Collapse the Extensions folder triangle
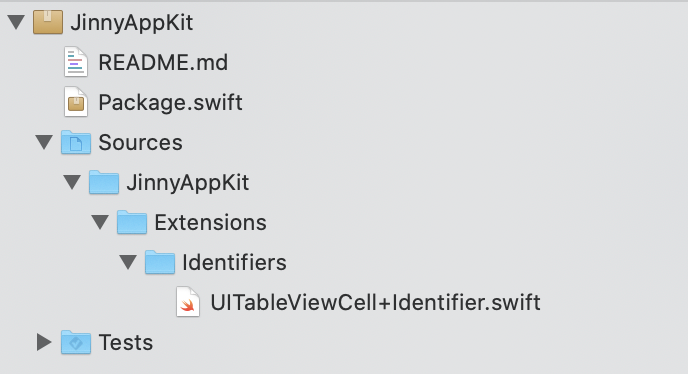The height and width of the screenshot is (374, 688). pyautogui.click(x=100, y=222)
